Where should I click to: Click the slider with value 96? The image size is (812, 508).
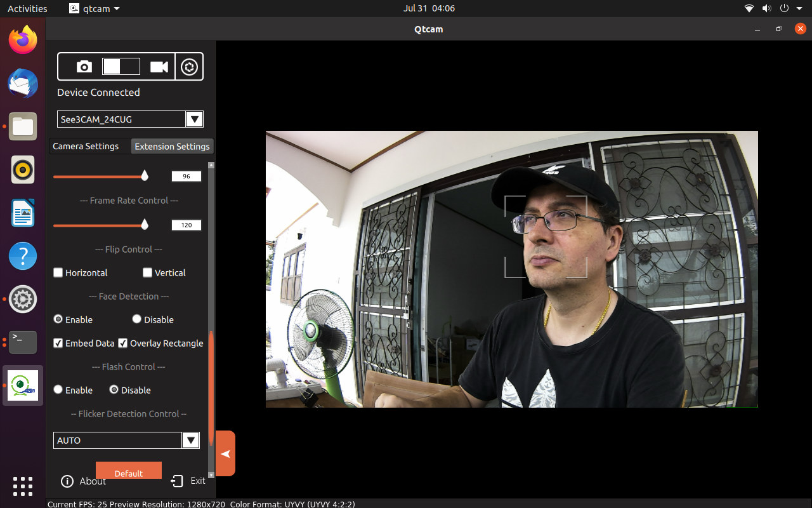(x=101, y=176)
